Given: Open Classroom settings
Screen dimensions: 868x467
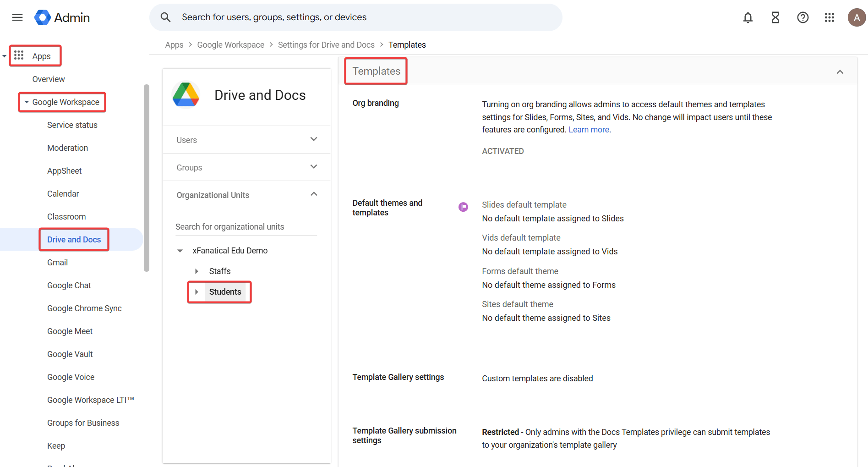Looking at the screenshot, I should click(66, 217).
